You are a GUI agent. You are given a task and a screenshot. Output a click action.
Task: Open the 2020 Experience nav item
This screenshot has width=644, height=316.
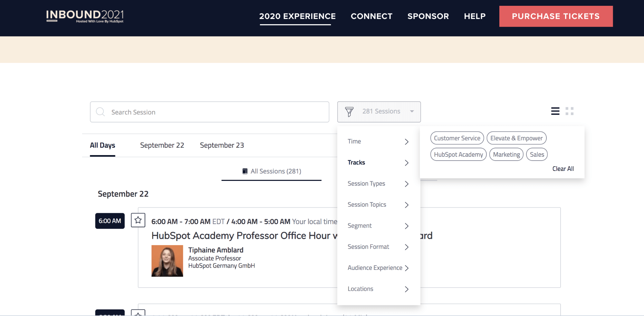pos(297,16)
